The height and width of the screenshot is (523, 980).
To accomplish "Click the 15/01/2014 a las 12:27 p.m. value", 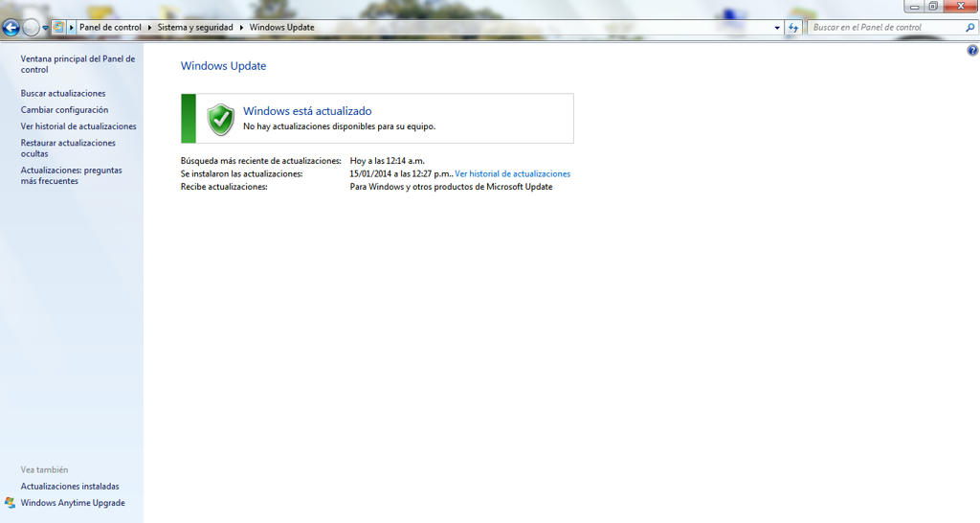I will click(400, 174).
